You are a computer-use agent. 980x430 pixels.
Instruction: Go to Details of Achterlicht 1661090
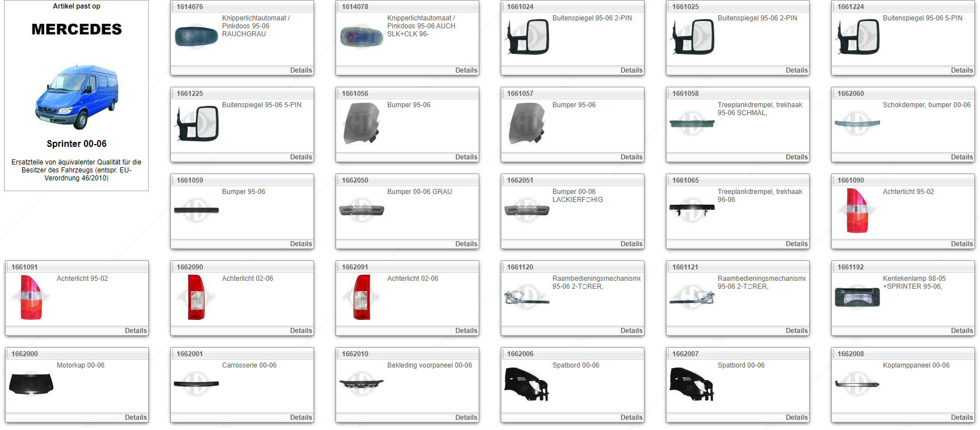962,244
